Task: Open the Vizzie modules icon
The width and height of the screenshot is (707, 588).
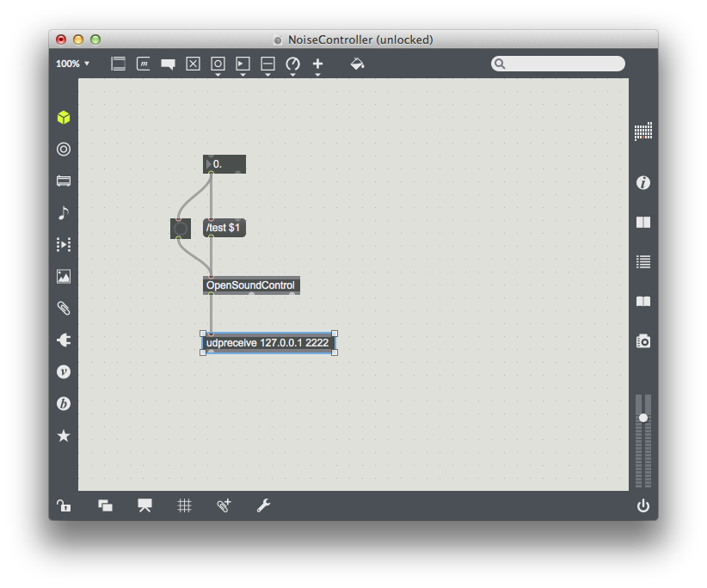Action: coord(64,371)
